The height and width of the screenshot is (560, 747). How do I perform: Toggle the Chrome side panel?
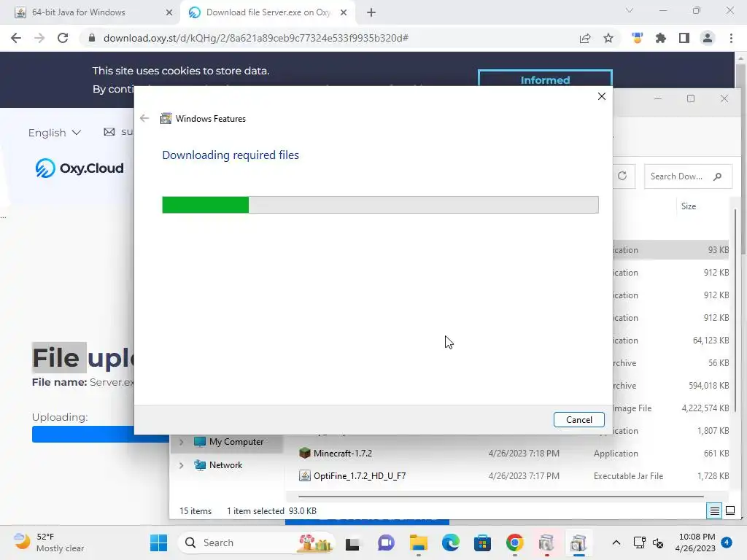[684, 38]
